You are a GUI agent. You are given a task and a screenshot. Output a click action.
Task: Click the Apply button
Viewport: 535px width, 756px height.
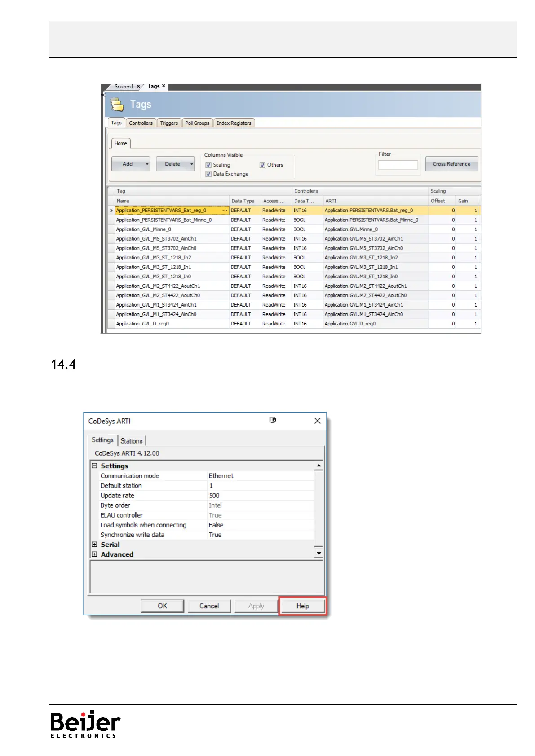(256, 606)
